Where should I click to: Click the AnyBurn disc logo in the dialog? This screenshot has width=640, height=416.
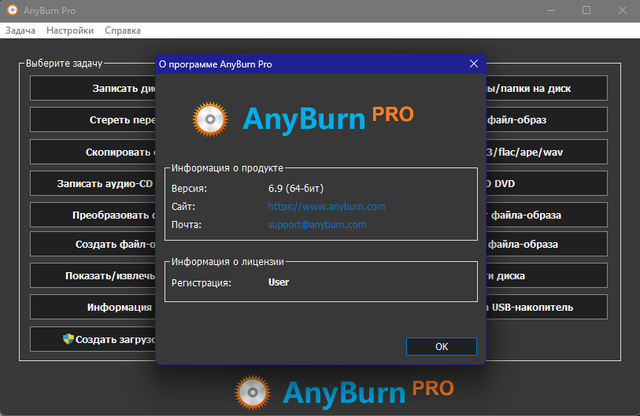point(210,119)
